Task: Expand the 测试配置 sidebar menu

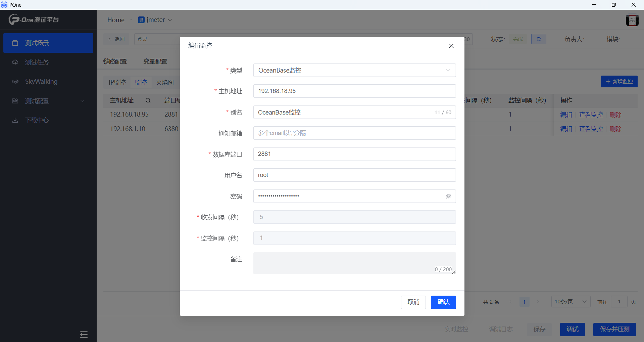Action: point(48,101)
